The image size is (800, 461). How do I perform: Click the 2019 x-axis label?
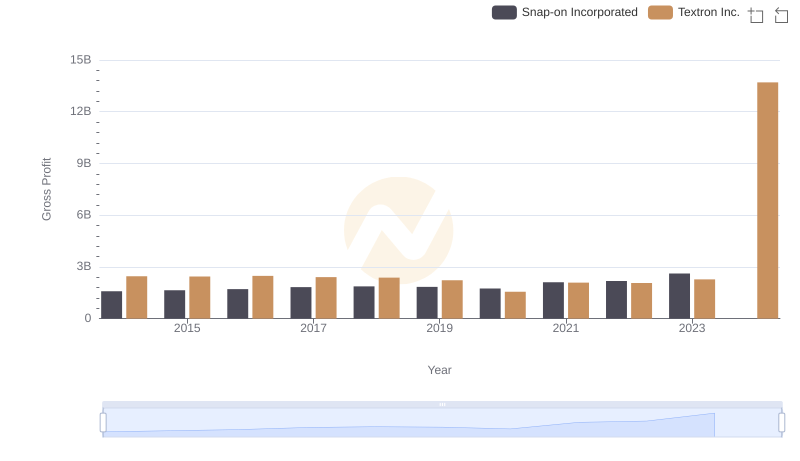tap(439, 328)
